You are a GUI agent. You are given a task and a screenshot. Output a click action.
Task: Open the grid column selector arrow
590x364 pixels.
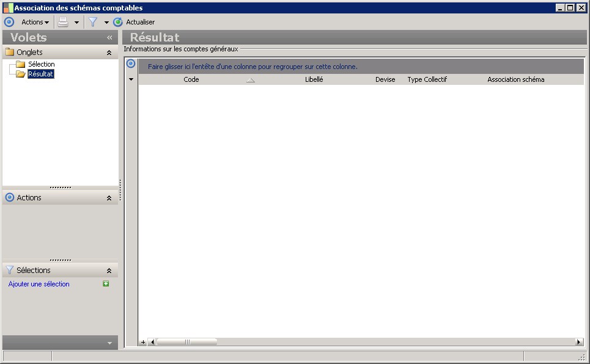coord(131,79)
